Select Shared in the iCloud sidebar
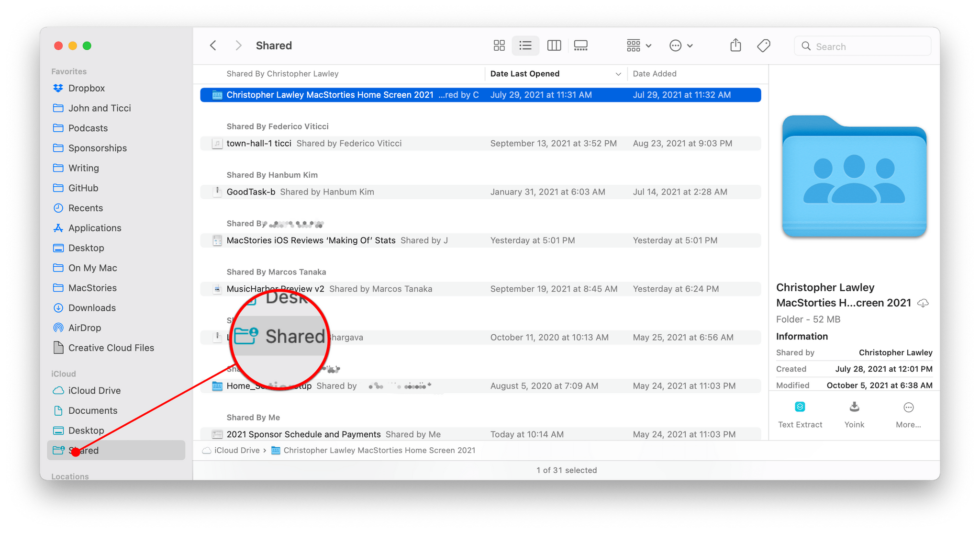Screen dimensions: 980x533 point(116,450)
